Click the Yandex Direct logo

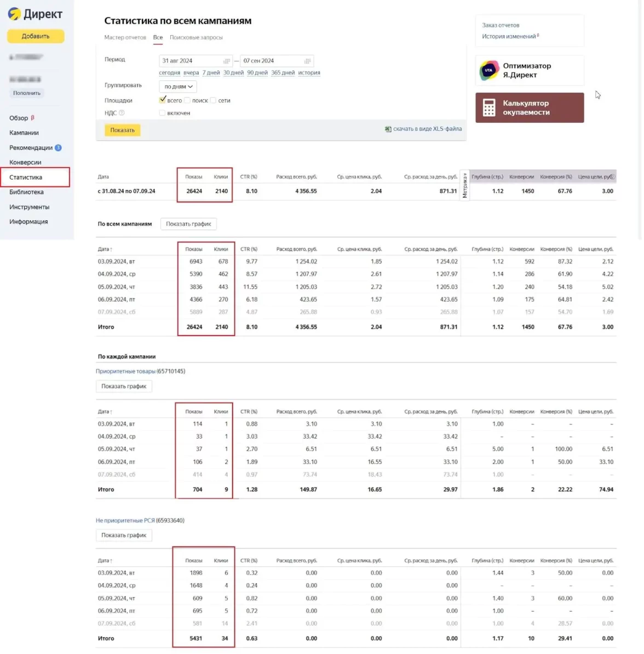point(35,14)
